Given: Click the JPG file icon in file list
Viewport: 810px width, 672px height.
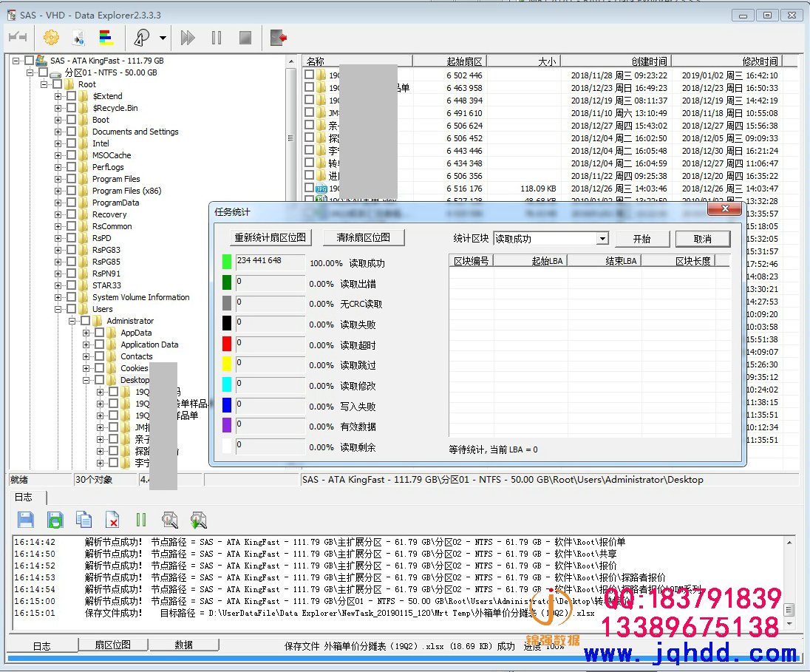Looking at the screenshot, I should coord(321,189).
